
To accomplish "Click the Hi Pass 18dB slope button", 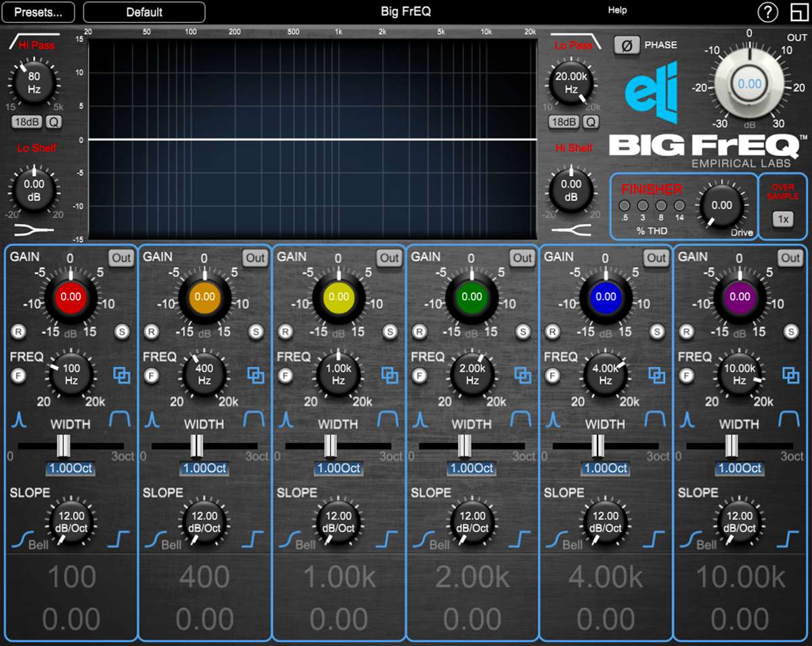I will point(27,122).
